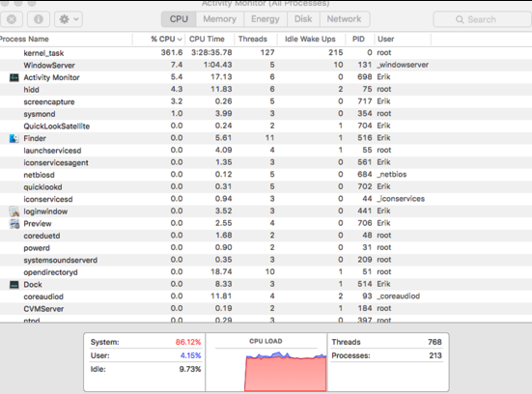Select the Finder process name
Viewport: 532px width, 394px height.
click(35, 138)
